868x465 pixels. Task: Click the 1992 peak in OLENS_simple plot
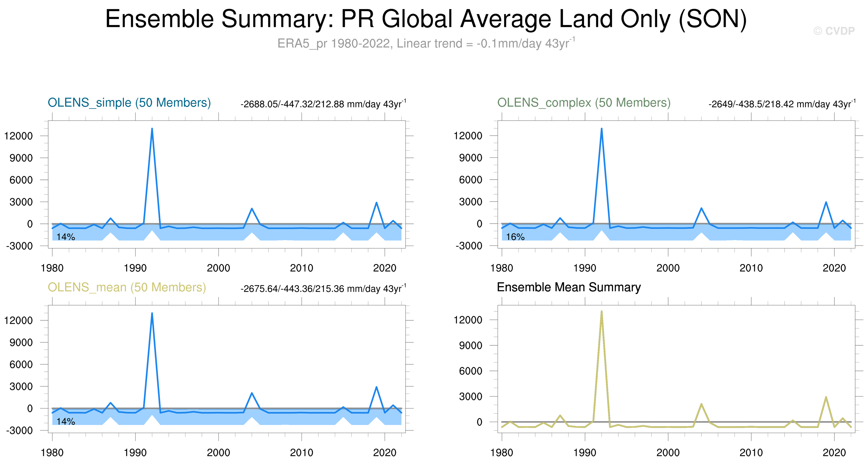coord(152,129)
